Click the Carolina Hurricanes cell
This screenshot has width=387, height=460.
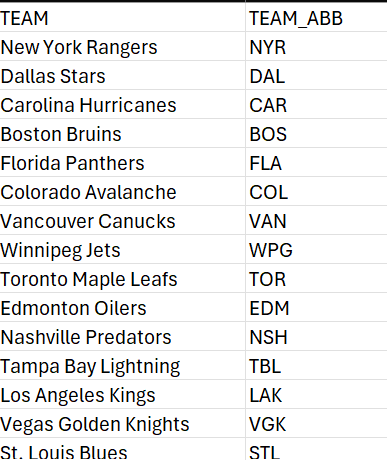[x=122, y=105]
